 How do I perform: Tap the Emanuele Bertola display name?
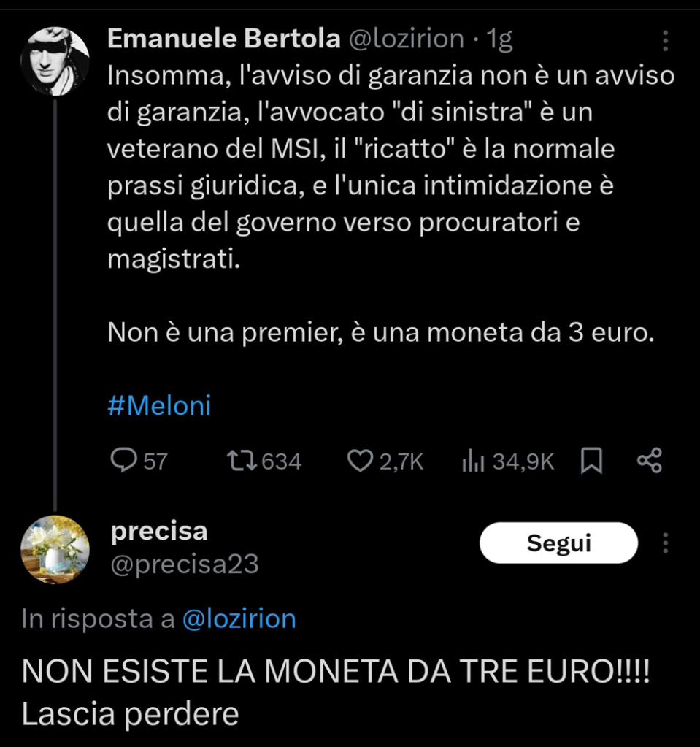coord(224,39)
